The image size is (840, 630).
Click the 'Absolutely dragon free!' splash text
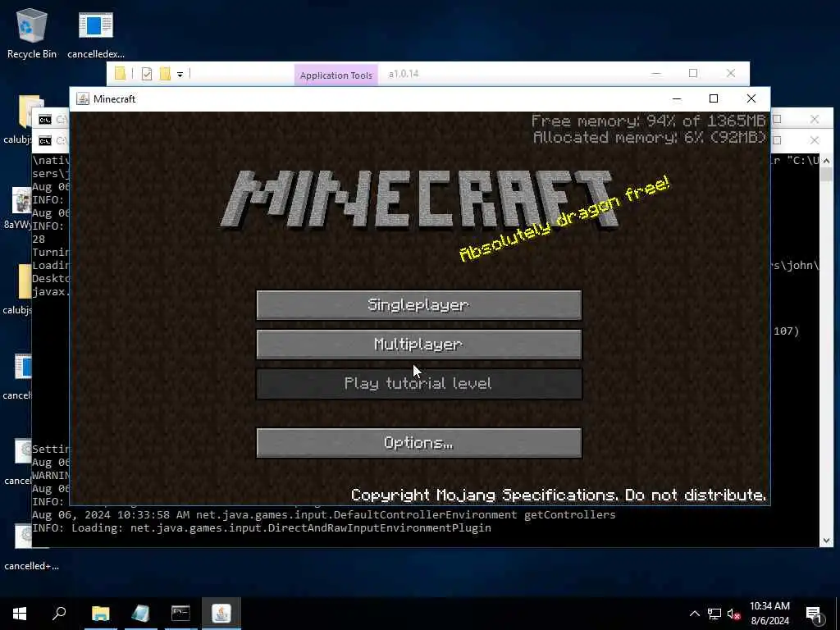pos(564,218)
